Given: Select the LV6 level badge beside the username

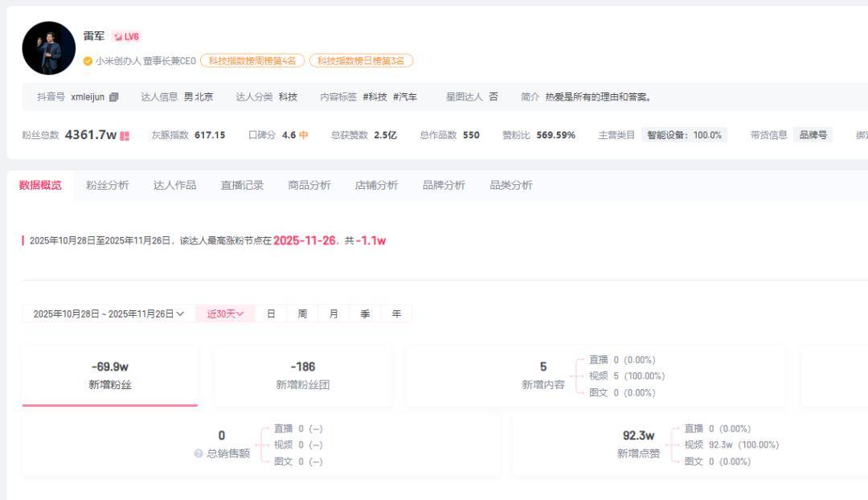Looking at the screenshot, I should coord(126,35).
